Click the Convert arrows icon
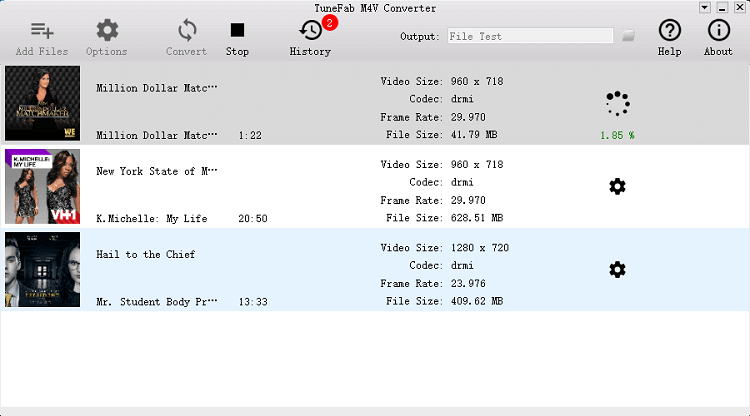Screen dimensions: 750x416 tap(187, 30)
